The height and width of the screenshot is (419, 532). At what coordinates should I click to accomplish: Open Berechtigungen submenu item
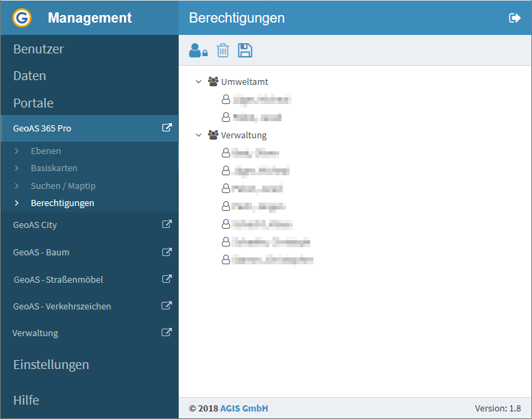coord(62,203)
